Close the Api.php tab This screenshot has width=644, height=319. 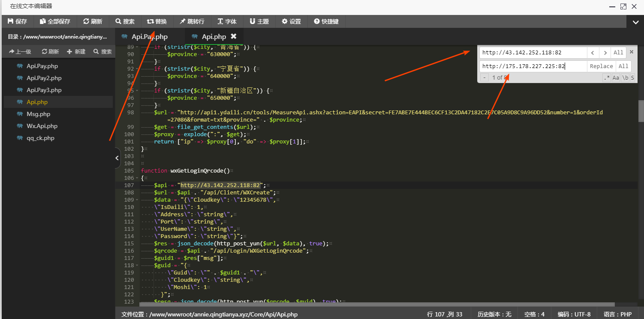[234, 36]
